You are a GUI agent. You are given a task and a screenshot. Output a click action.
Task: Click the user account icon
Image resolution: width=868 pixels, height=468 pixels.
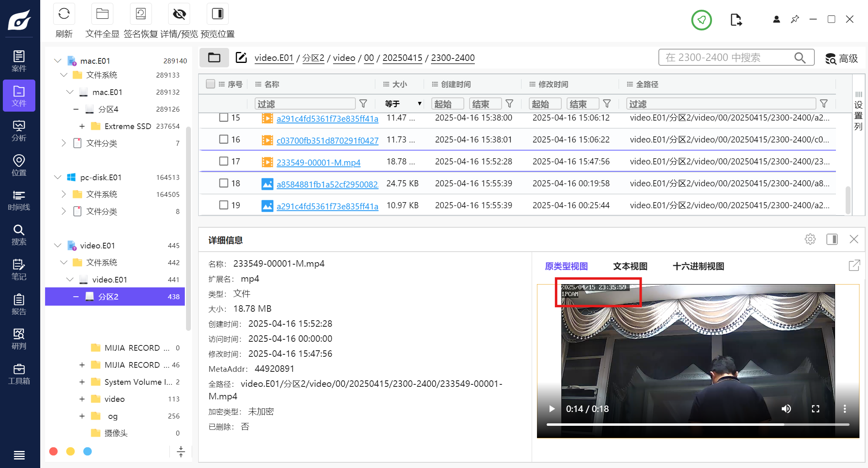[x=776, y=19]
